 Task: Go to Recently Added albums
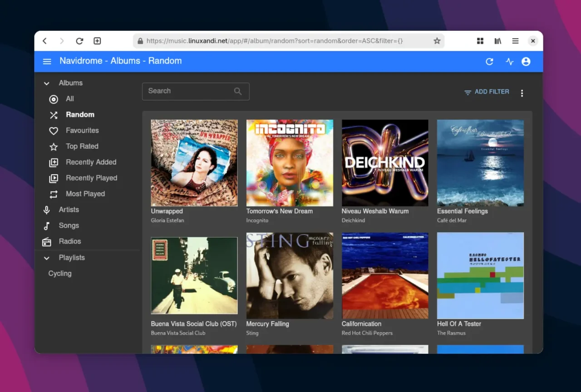point(91,162)
